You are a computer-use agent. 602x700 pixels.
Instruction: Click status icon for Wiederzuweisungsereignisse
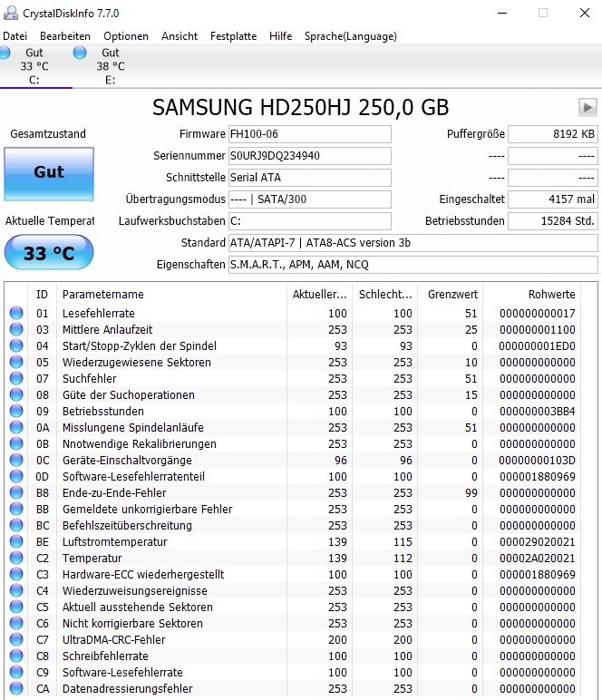pyautogui.click(x=16, y=590)
